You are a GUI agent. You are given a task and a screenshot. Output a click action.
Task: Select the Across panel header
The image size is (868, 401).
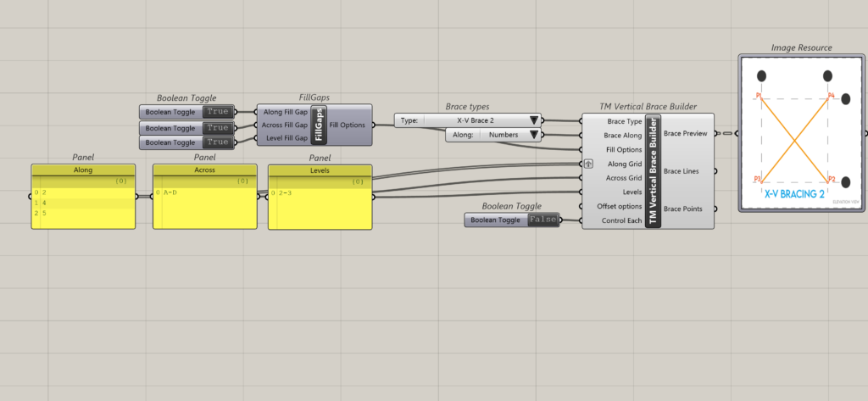[x=204, y=170]
